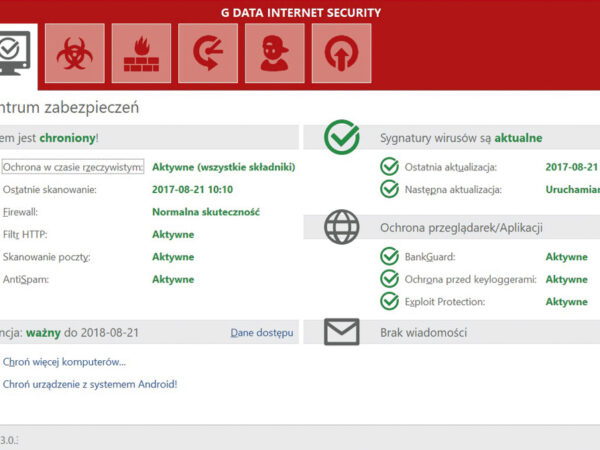The width and height of the screenshot is (600, 450).
Task: Click 'Chroń więcej komputerów...' link
Action: (x=65, y=361)
